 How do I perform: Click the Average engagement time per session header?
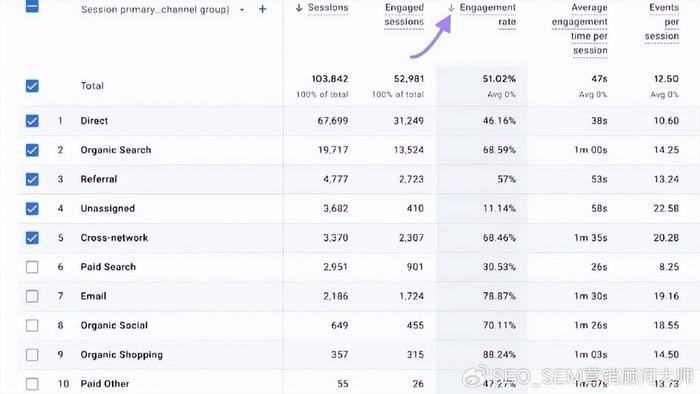pyautogui.click(x=579, y=29)
